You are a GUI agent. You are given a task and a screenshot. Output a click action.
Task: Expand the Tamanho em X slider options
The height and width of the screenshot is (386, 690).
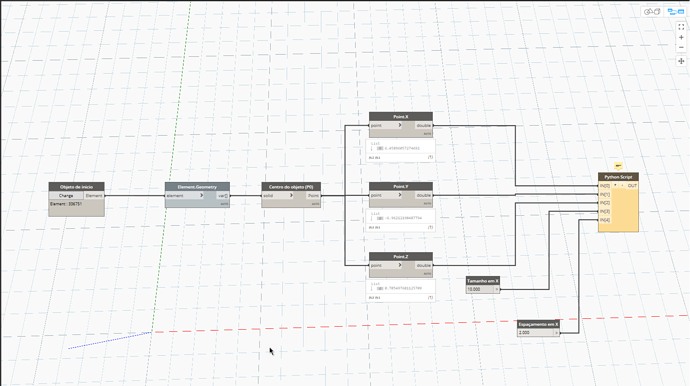coord(497,289)
